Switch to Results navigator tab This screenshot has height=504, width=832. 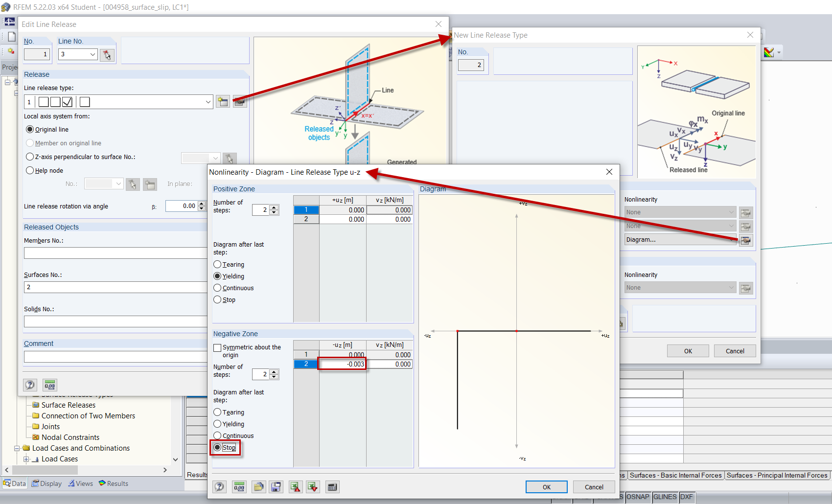click(x=114, y=483)
